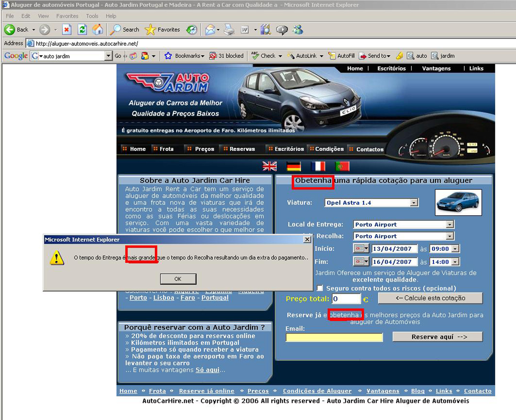Expand the Viatura Opel Astra dropdown

(x=414, y=203)
